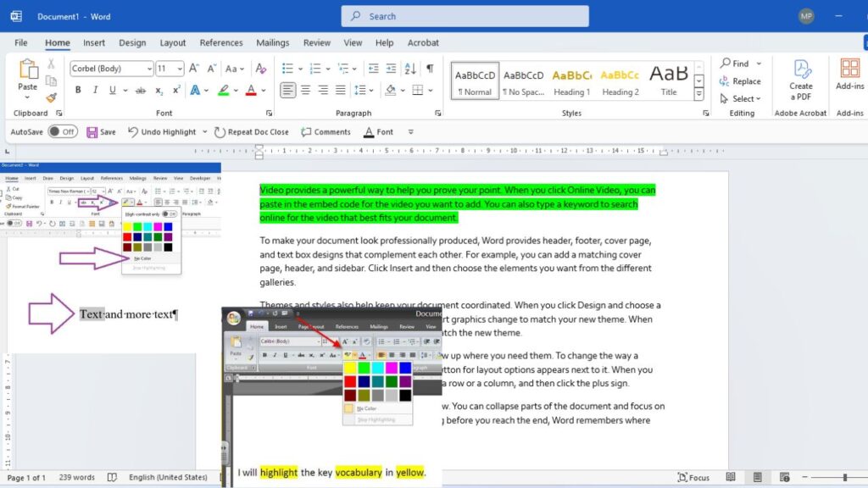The height and width of the screenshot is (488, 868).
Task: Apply Underline formatting
Action: (113, 90)
